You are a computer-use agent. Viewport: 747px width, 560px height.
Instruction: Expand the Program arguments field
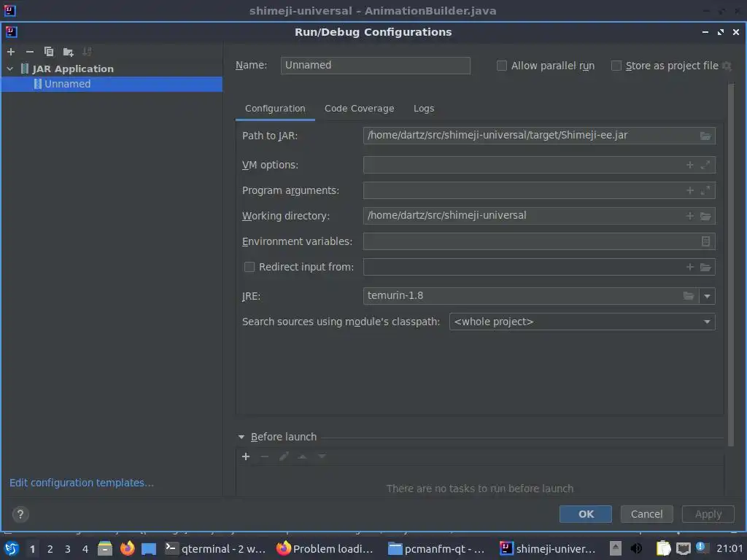705,190
